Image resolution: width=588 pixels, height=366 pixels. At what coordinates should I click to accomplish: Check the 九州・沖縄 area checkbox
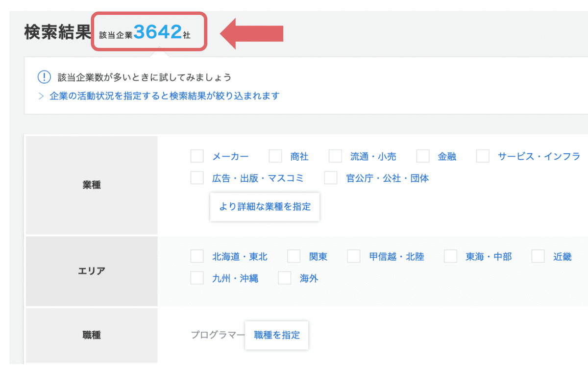pyautogui.click(x=197, y=278)
